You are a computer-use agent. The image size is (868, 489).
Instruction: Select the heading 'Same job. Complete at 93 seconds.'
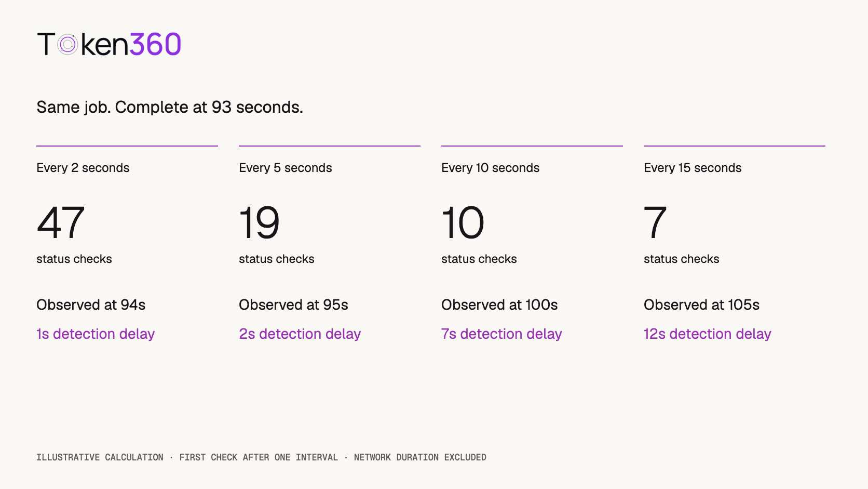pyautogui.click(x=170, y=107)
